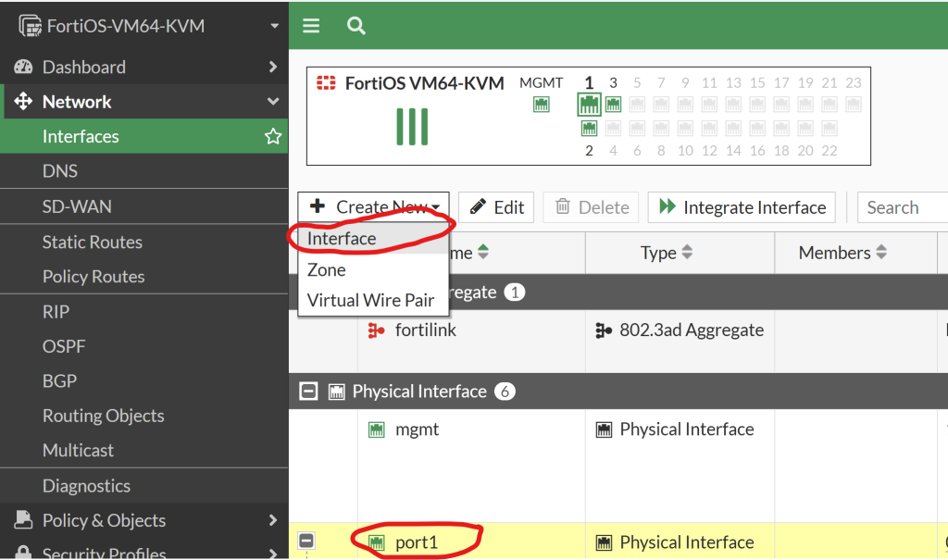Click the MGMT port icon on the faceplate

pos(541,105)
